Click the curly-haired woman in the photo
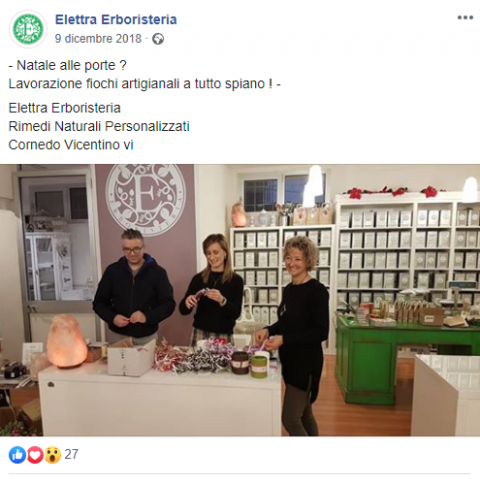Image resolution: width=480 pixels, height=485 pixels. pyautogui.click(x=297, y=335)
